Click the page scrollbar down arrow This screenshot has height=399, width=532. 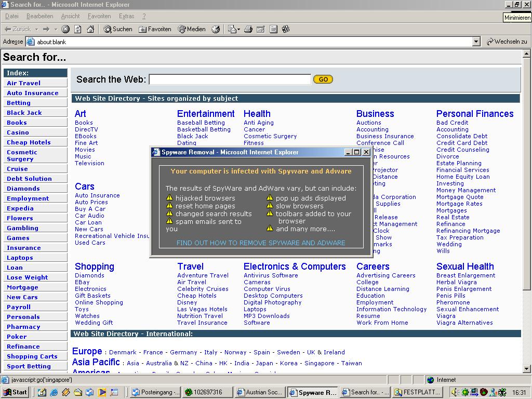(526, 369)
